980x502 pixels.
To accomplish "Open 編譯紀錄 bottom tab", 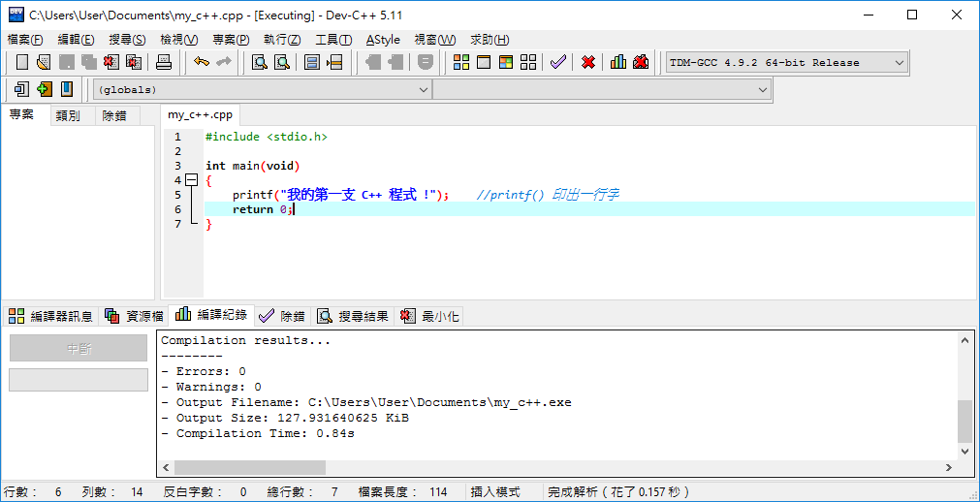I will tap(212, 315).
